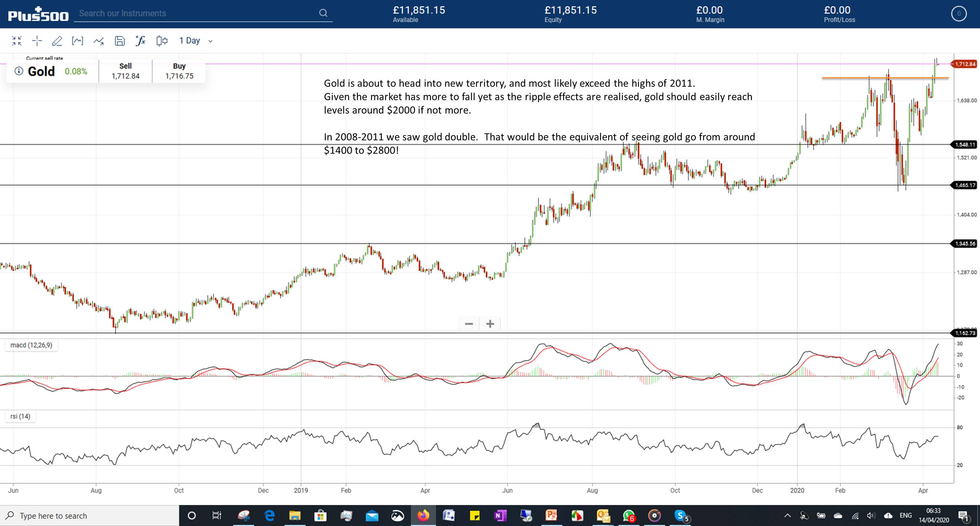Open the macd (12,26,9) indicator label
This screenshot has height=526, width=980.
tap(31, 345)
